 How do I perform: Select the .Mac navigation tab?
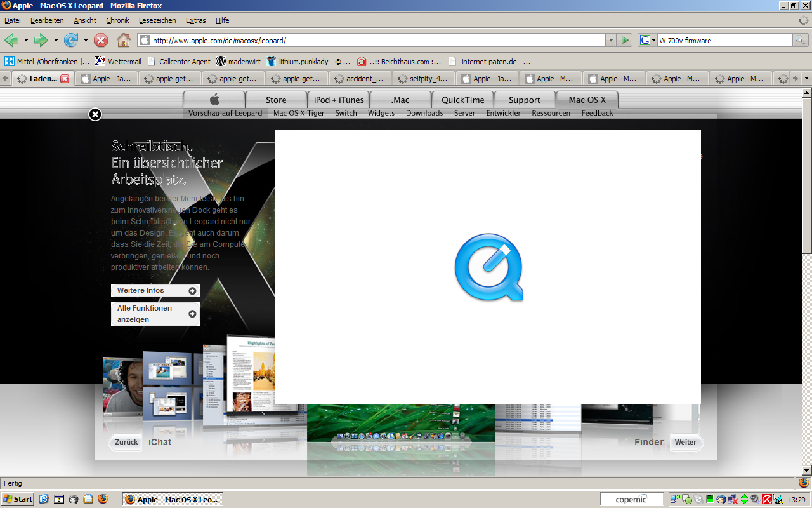pyautogui.click(x=400, y=100)
